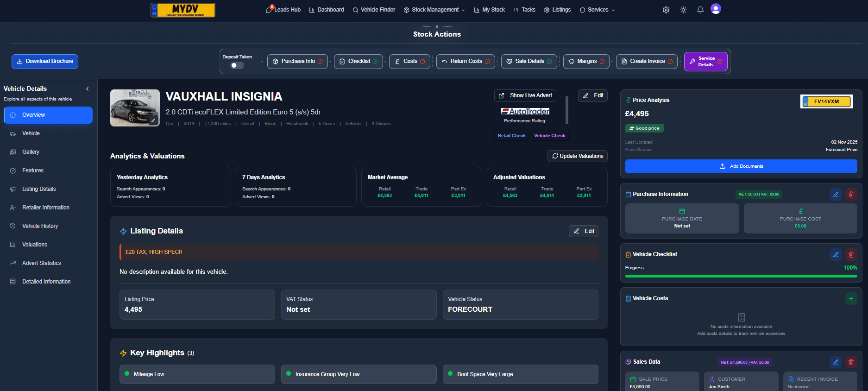Open My Stock page
Screen dimensions: 868x391
coord(489,10)
